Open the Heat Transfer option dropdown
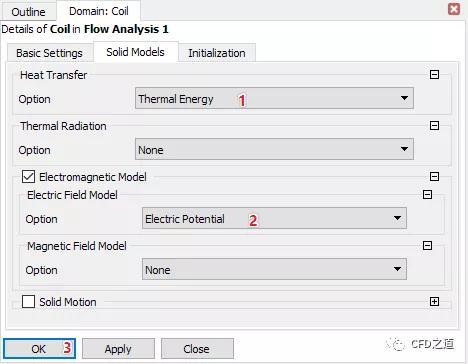This screenshot has height=364, width=468. (x=274, y=98)
